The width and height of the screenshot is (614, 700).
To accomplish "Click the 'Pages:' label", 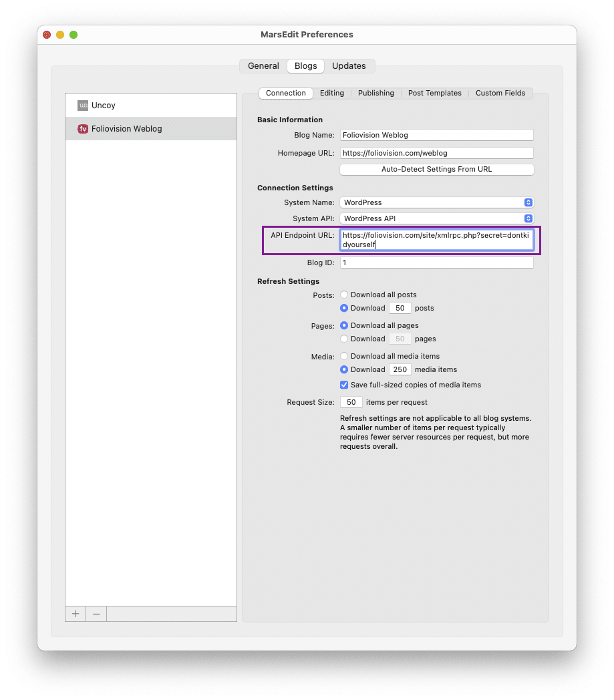I will (323, 327).
